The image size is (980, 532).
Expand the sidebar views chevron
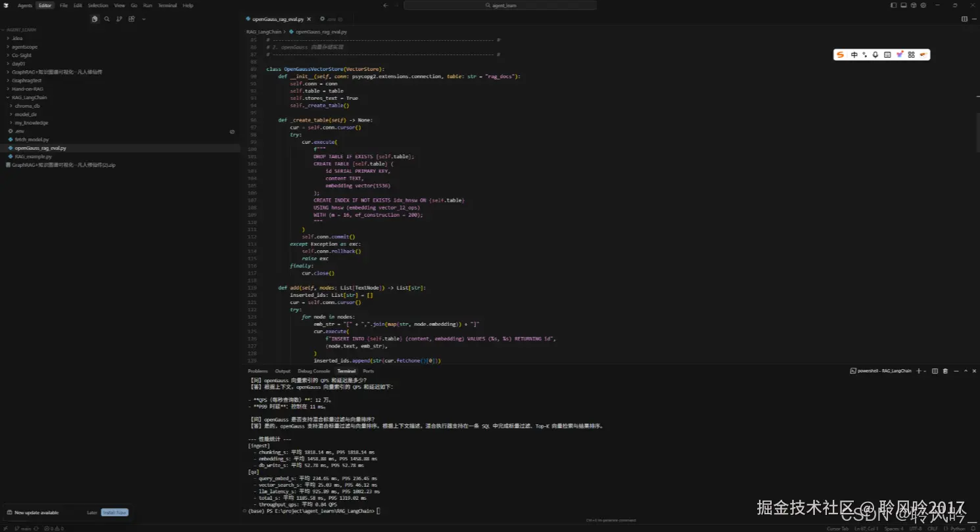144,19
